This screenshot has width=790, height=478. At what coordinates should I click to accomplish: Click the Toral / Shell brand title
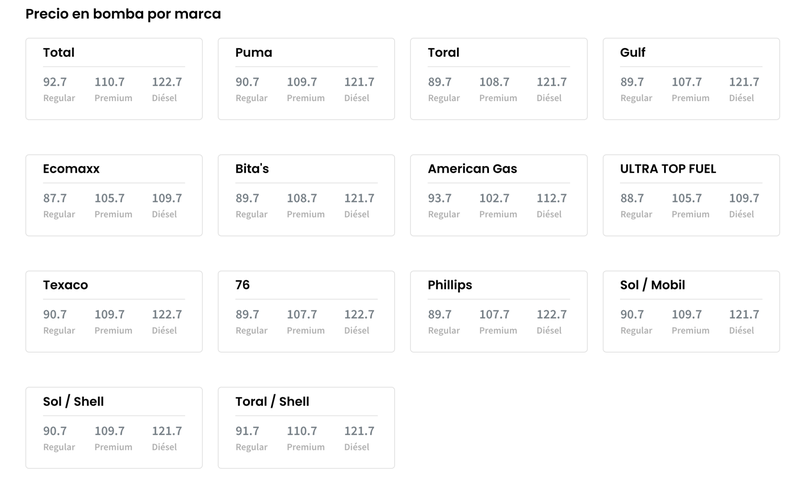tap(272, 401)
